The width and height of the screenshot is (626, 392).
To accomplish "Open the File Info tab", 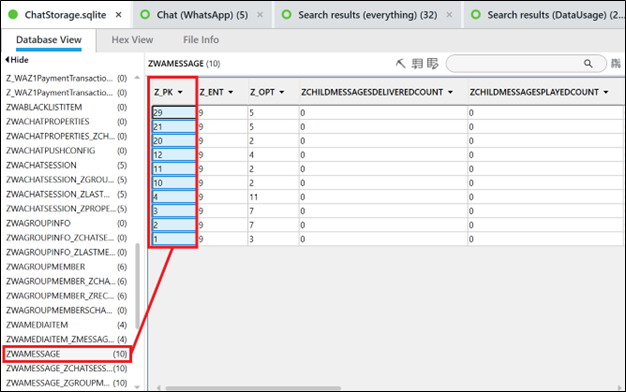I will [x=201, y=40].
